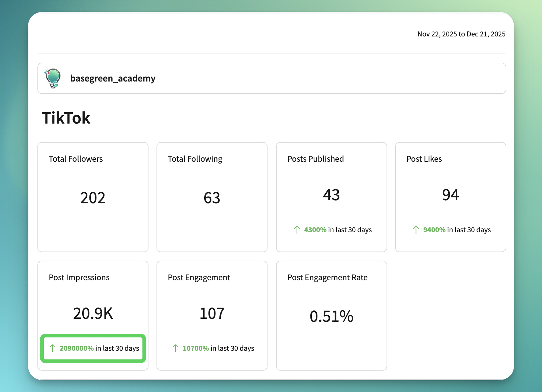This screenshot has height=392, width=542.
Task: Select the basegreen_academy account name
Action: click(113, 78)
